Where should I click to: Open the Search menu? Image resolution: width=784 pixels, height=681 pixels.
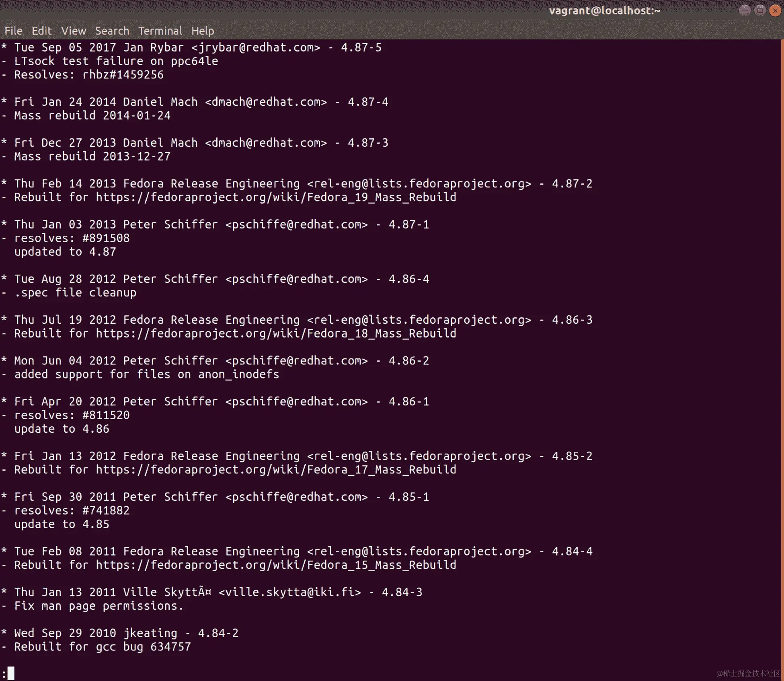tap(112, 31)
